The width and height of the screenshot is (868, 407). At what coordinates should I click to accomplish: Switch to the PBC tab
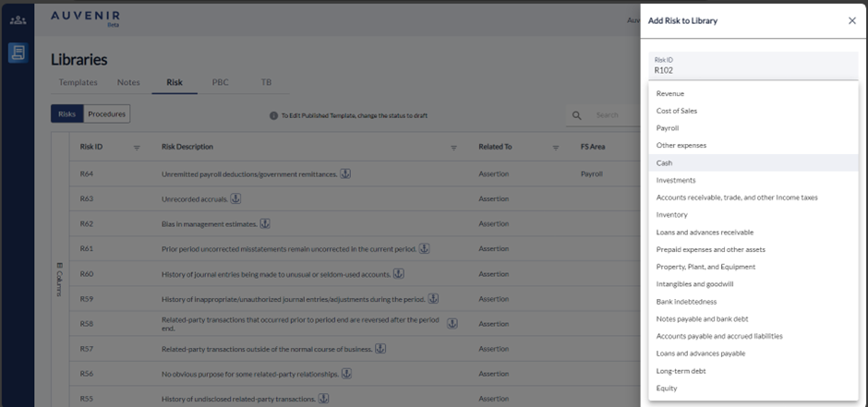(220, 82)
